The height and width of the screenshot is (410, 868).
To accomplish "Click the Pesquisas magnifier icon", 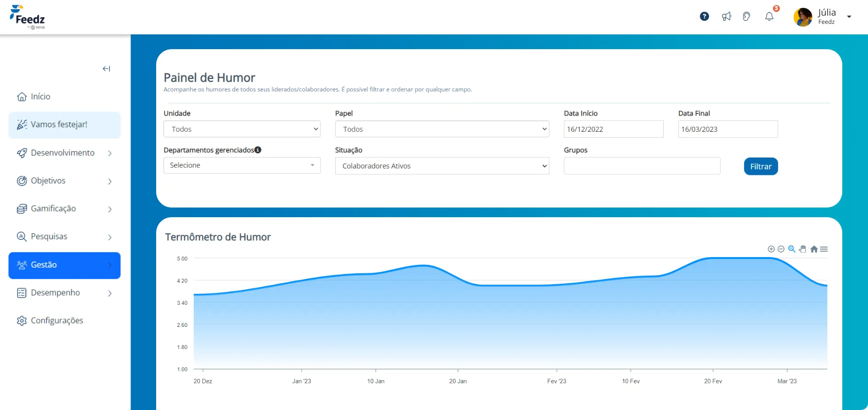I will [x=22, y=236].
